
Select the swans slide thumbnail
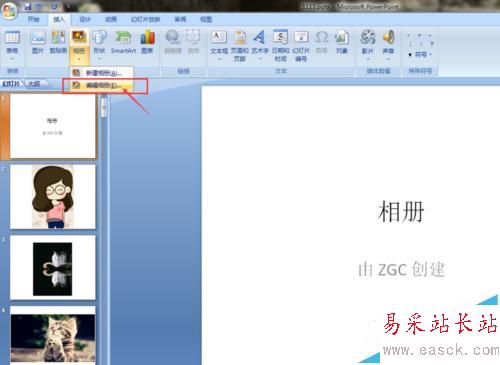click(53, 268)
